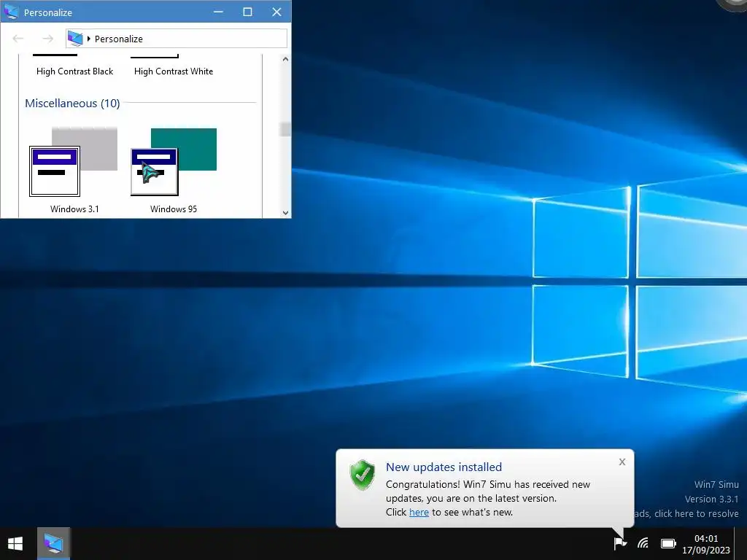Click the vertical scrollbar thumb
The image size is (747, 560).
click(x=285, y=130)
